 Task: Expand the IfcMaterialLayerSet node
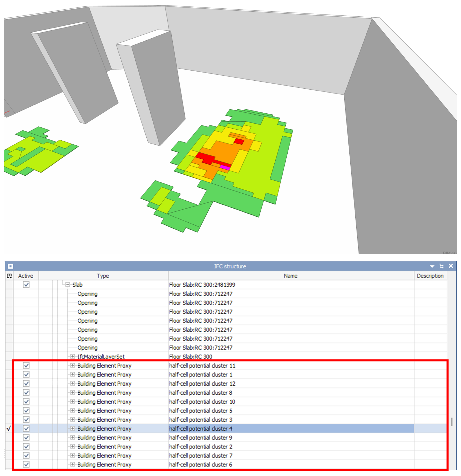tap(72, 356)
